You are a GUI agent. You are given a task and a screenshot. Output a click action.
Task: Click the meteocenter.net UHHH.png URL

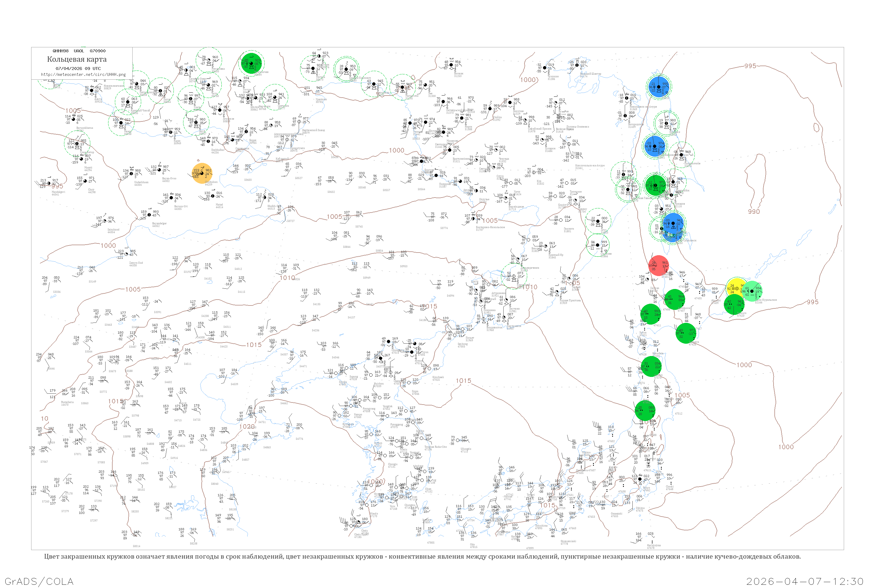(x=83, y=74)
